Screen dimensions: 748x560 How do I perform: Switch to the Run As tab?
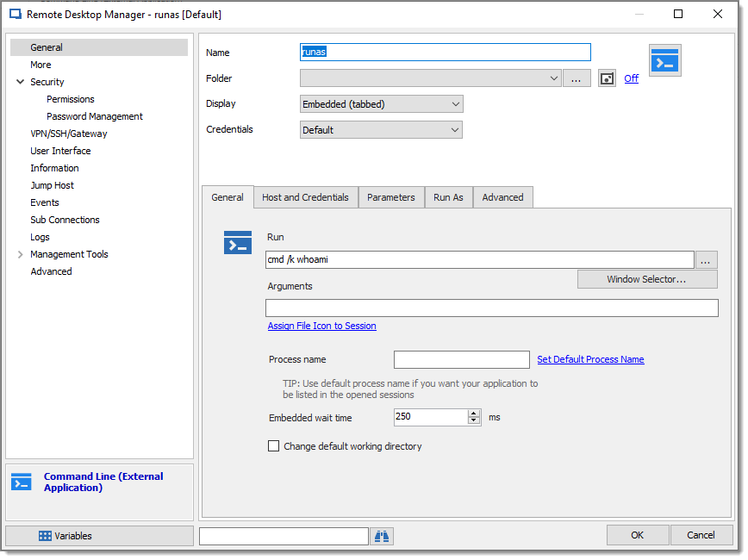tap(448, 197)
